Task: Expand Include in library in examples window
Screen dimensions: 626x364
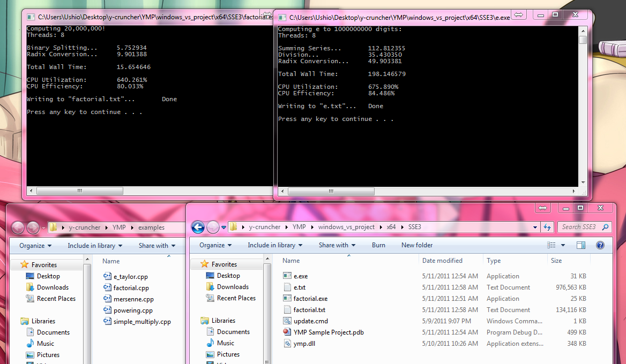Action: click(x=95, y=246)
